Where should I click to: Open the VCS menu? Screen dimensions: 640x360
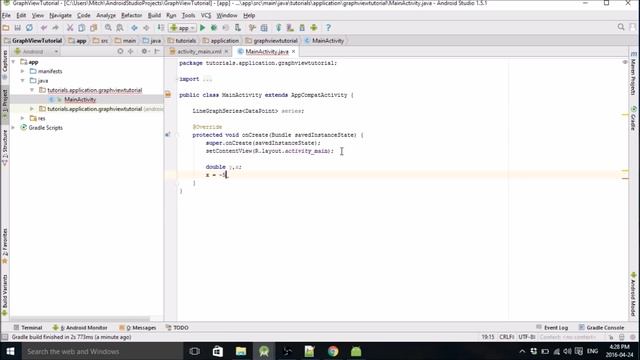(206, 16)
